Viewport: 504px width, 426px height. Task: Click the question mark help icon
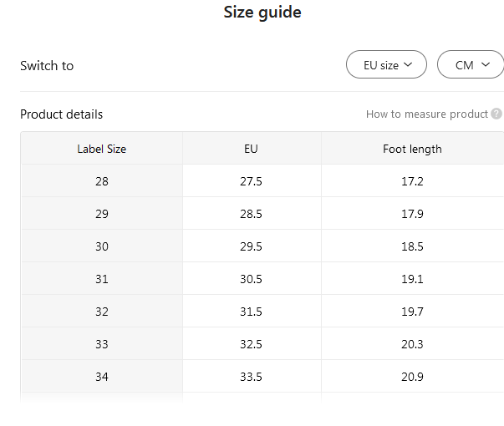(x=496, y=114)
